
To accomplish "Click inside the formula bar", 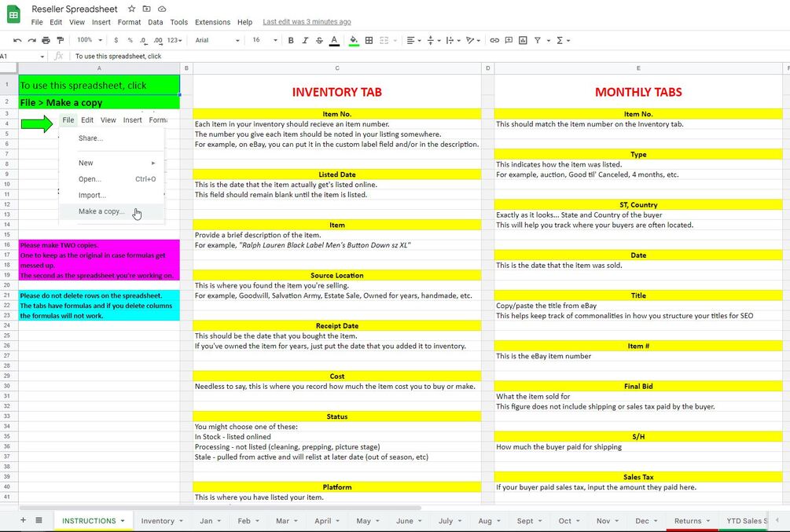I will pos(236,56).
